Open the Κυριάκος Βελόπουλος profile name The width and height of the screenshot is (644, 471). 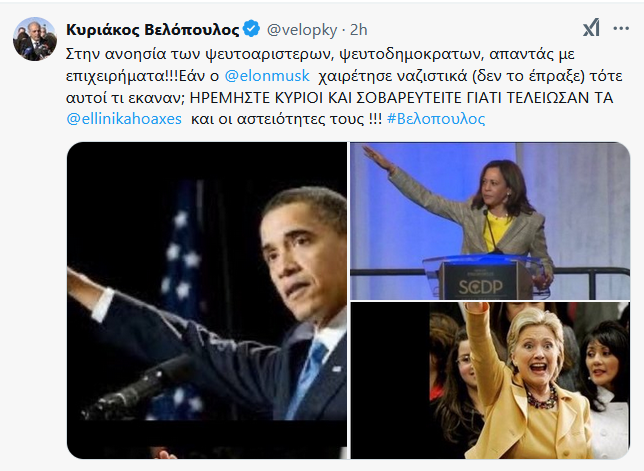click(x=152, y=30)
